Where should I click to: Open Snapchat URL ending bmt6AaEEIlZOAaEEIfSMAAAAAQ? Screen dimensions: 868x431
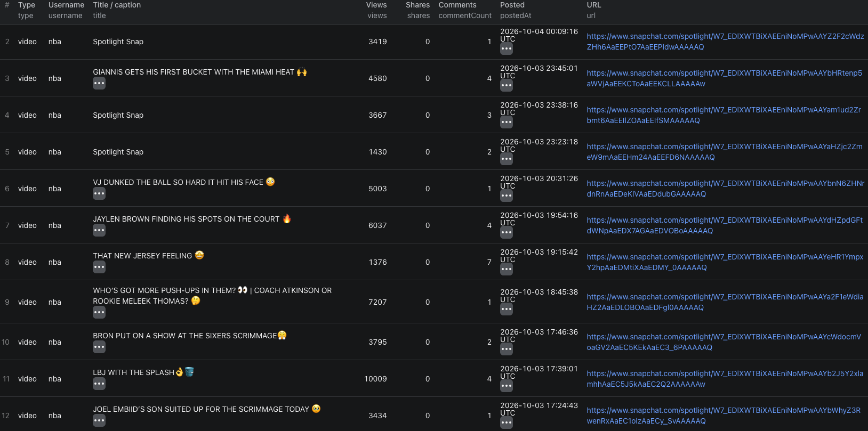pyautogui.click(x=724, y=115)
